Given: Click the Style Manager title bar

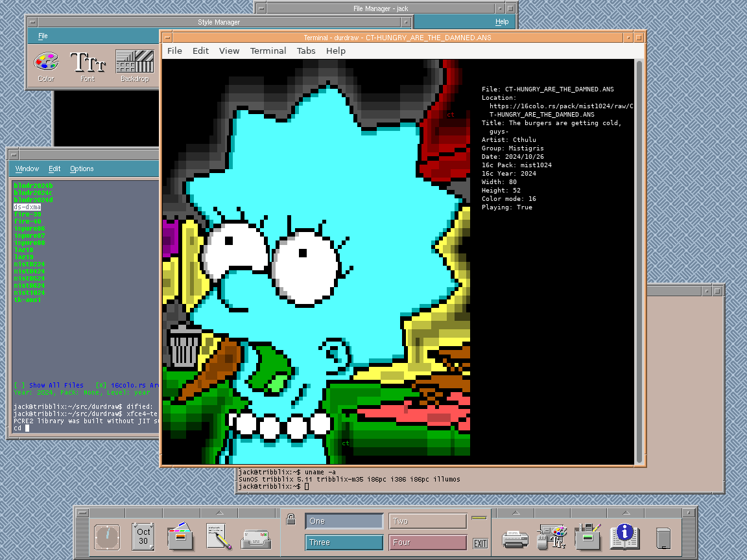Looking at the screenshot, I should pyautogui.click(x=219, y=22).
